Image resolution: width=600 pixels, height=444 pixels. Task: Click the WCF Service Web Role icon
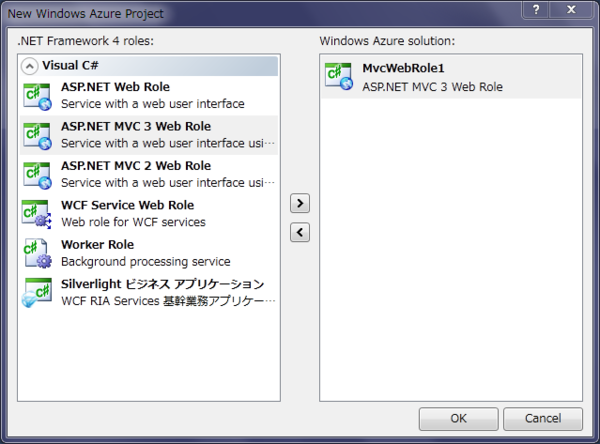pos(37,215)
